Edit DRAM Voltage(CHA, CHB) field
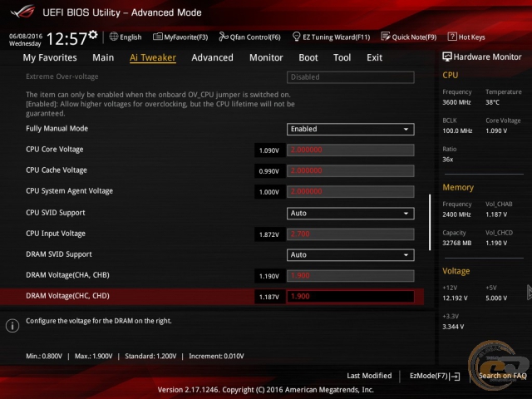Viewport: 532px width, 399px height. click(x=350, y=276)
